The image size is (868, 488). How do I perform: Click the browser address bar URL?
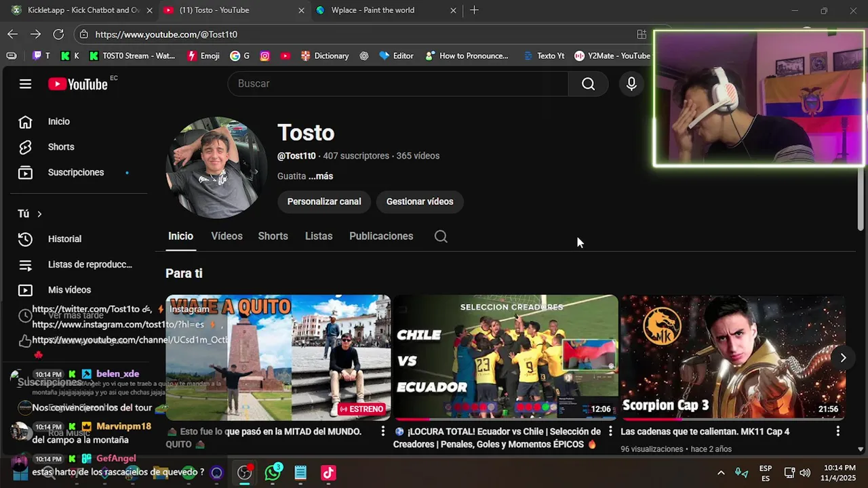click(x=166, y=34)
